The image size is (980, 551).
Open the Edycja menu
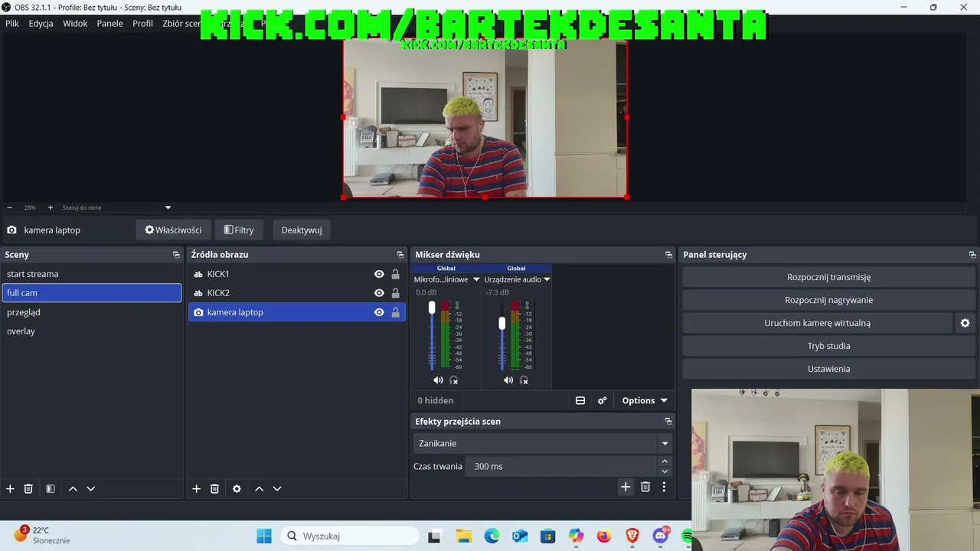pos(41,24)
